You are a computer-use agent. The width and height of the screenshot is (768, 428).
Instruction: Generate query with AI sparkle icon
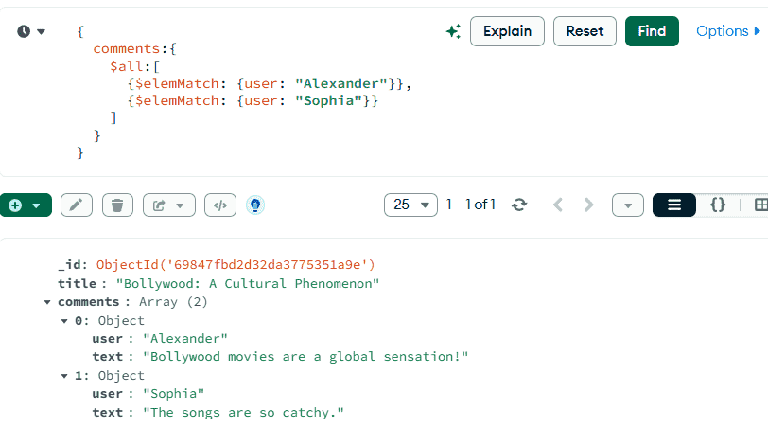[453, 31]
